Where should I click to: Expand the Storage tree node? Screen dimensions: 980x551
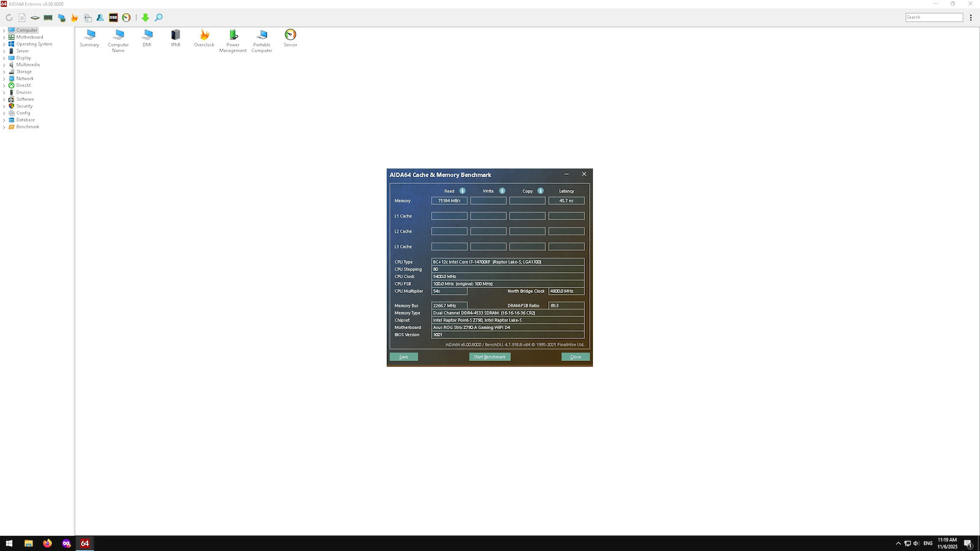4,72
